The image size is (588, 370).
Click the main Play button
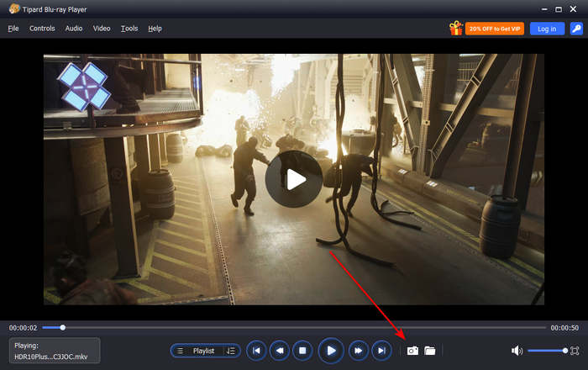coord(331,351)
